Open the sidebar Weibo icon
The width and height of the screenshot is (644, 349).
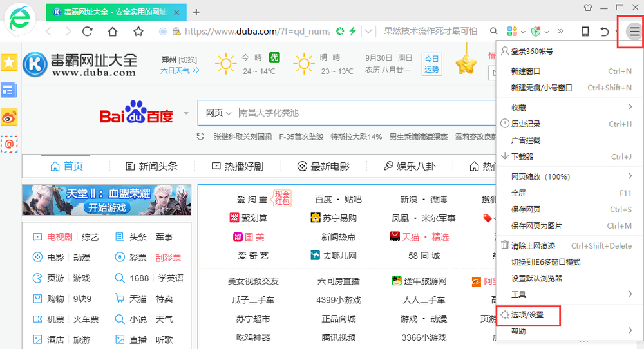point(9,117)
